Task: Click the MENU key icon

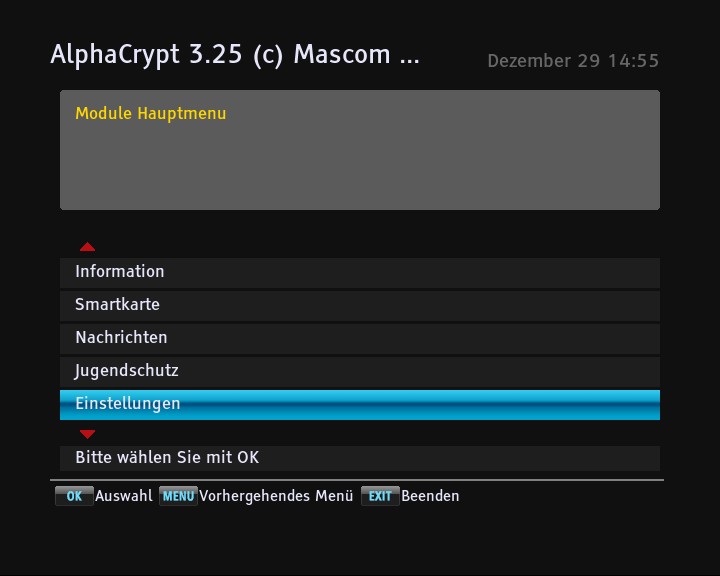Action: click(178, 496)
